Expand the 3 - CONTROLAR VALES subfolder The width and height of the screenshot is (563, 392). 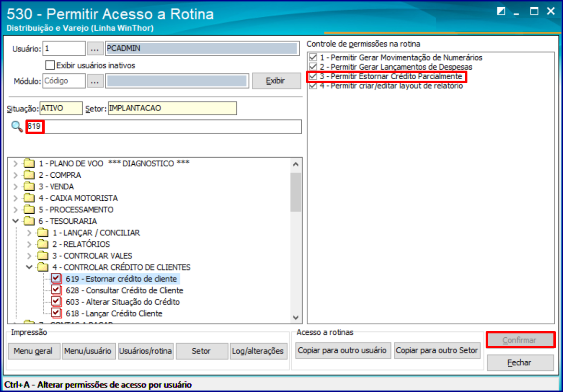pos(29,256)
